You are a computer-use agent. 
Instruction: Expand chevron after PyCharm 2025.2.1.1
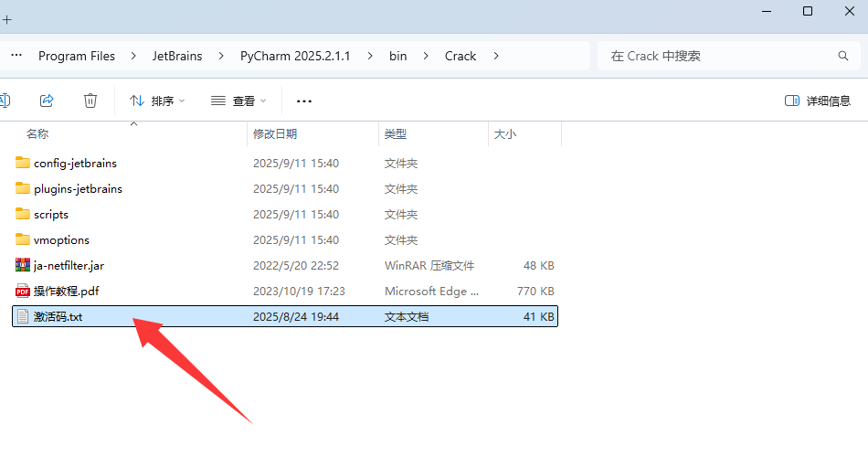[370, 56]
